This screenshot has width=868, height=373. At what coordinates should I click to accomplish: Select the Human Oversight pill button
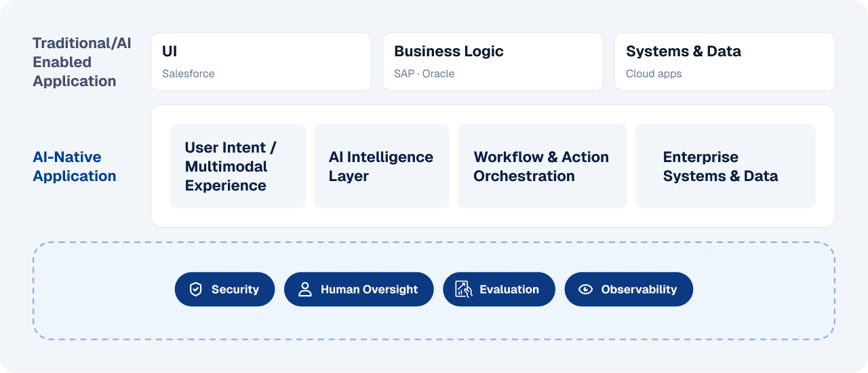coord(359,290)
